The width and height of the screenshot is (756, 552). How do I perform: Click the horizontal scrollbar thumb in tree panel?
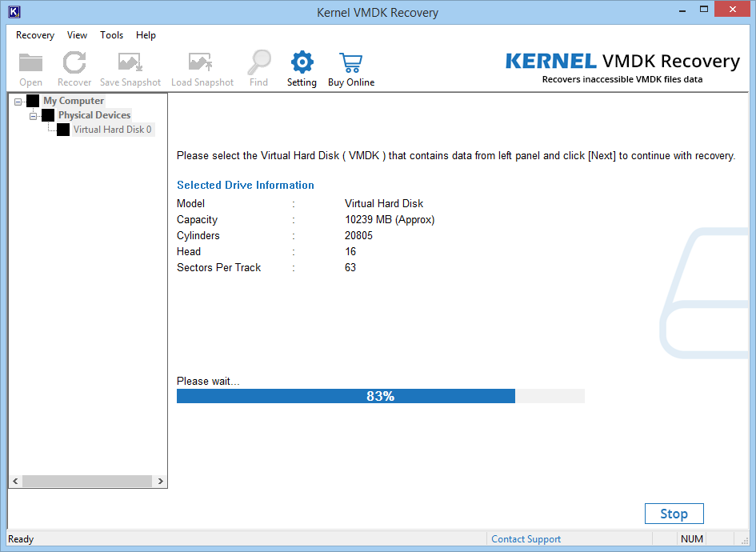click(x=87, y=481)
